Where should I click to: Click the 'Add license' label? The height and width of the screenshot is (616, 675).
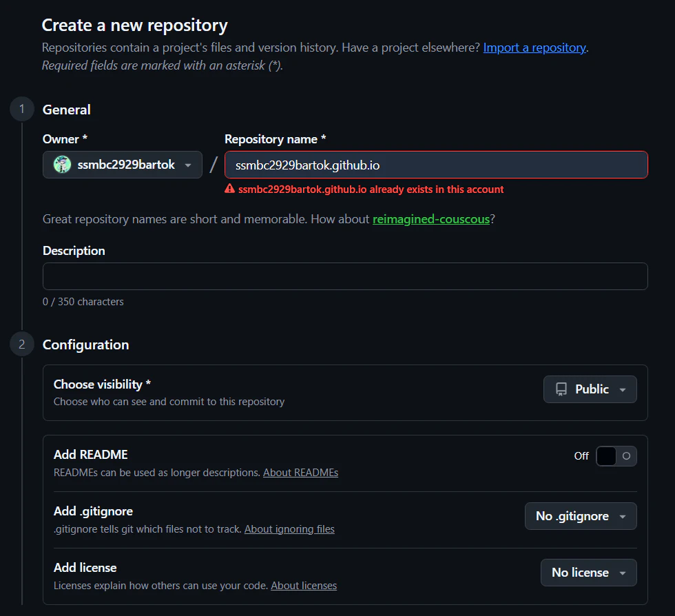(x=85, y=567)
